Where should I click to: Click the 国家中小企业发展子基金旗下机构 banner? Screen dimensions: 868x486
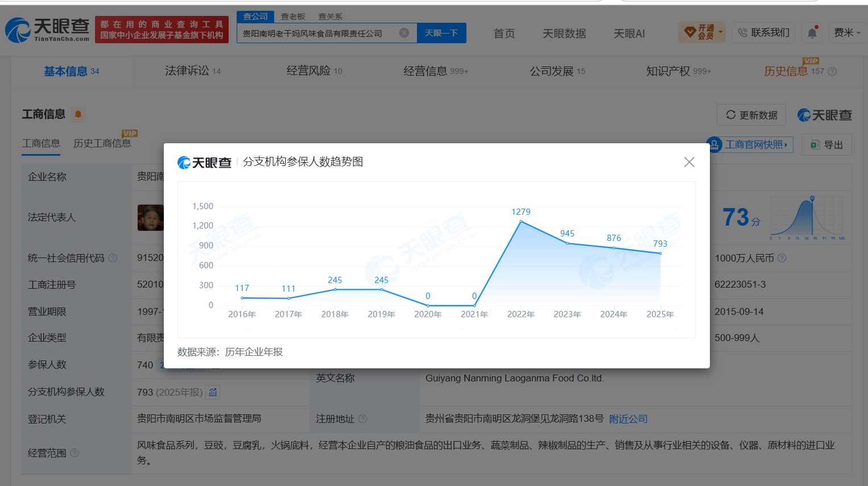(162, 30)
